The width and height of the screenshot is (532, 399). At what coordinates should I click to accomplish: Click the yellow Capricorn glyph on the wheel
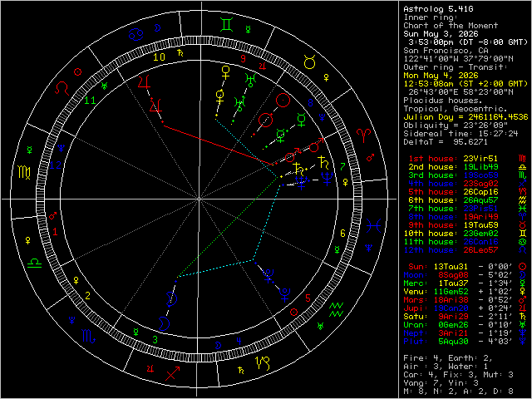(x=263, y=363)
